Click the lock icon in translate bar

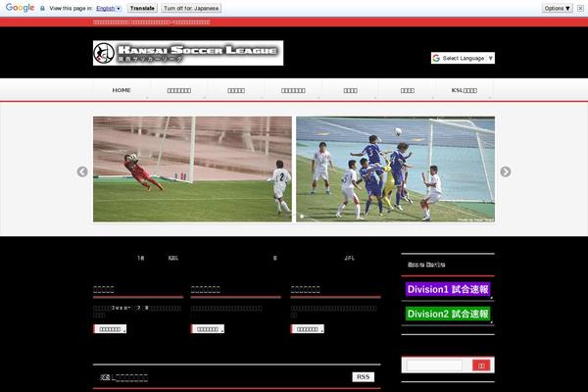pos(42,8)
